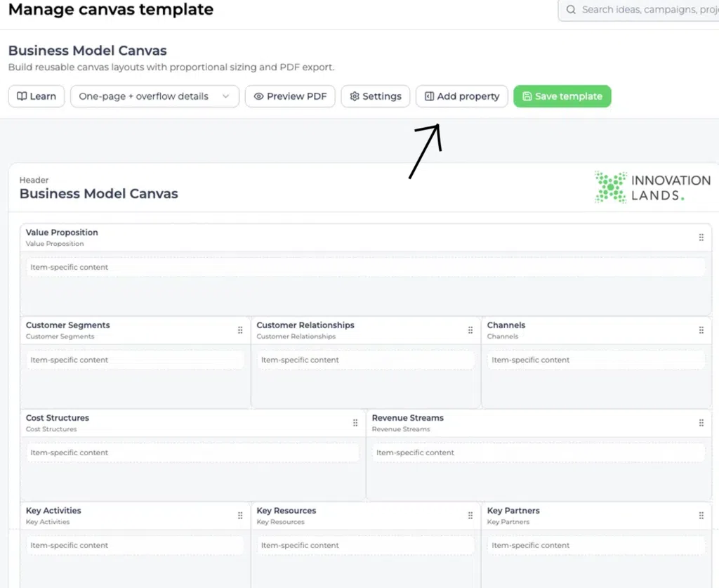Click the eye icon in Preview PDF

(x=258, y=96)
